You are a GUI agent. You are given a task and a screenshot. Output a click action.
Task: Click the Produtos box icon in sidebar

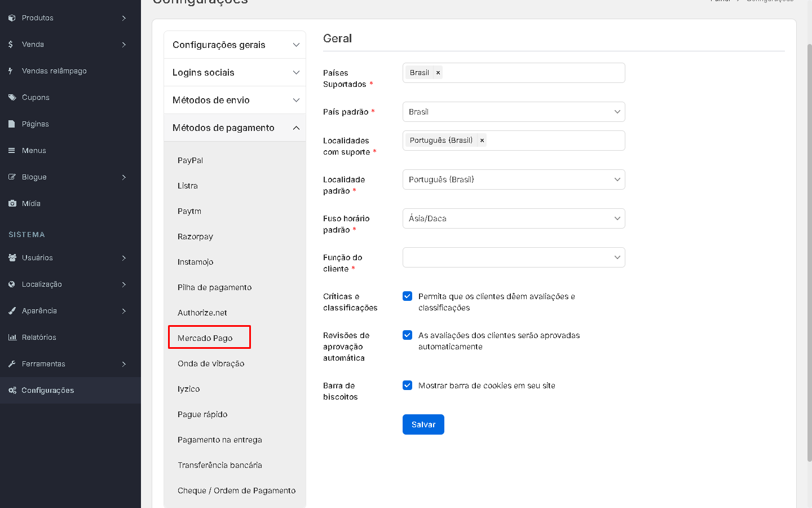[12, 18]
